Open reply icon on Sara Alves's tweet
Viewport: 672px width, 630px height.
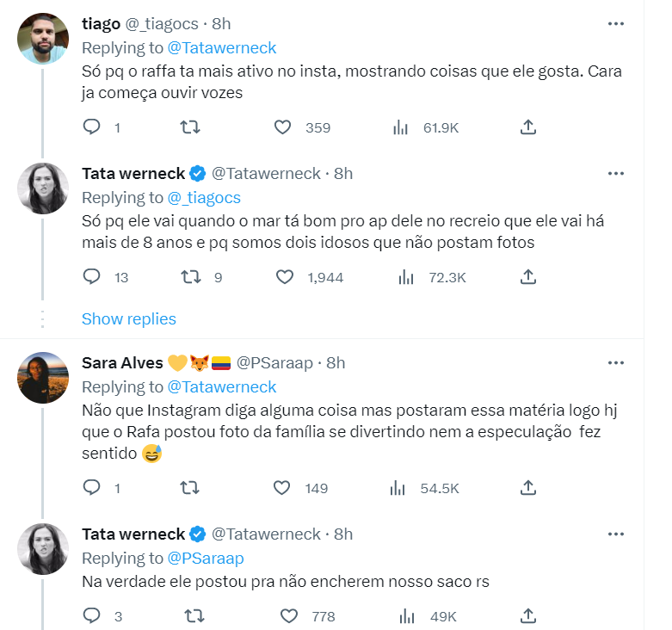click(91, 488)
